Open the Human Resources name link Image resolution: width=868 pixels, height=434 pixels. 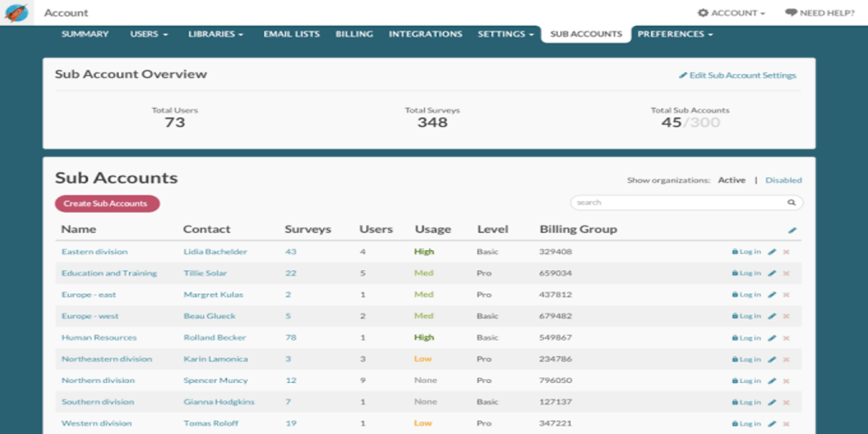tap(99, 338)
